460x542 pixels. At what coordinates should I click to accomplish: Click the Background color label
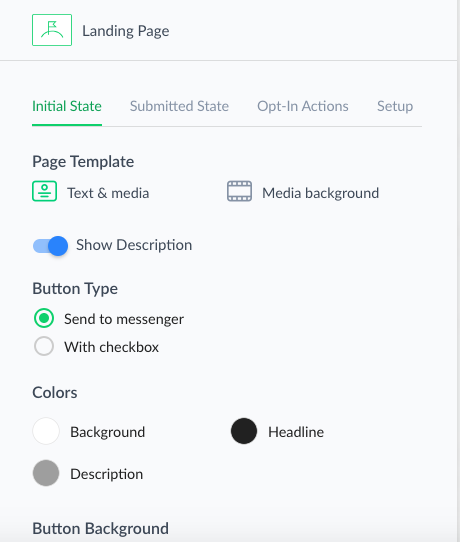107,432
